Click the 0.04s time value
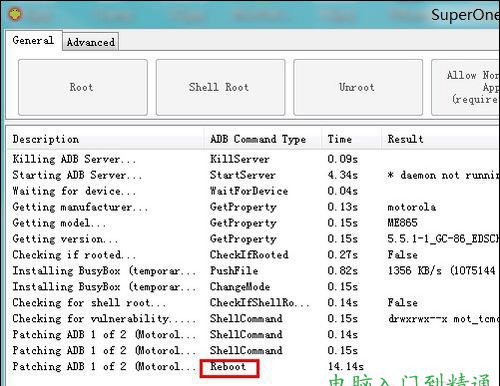 342,191
